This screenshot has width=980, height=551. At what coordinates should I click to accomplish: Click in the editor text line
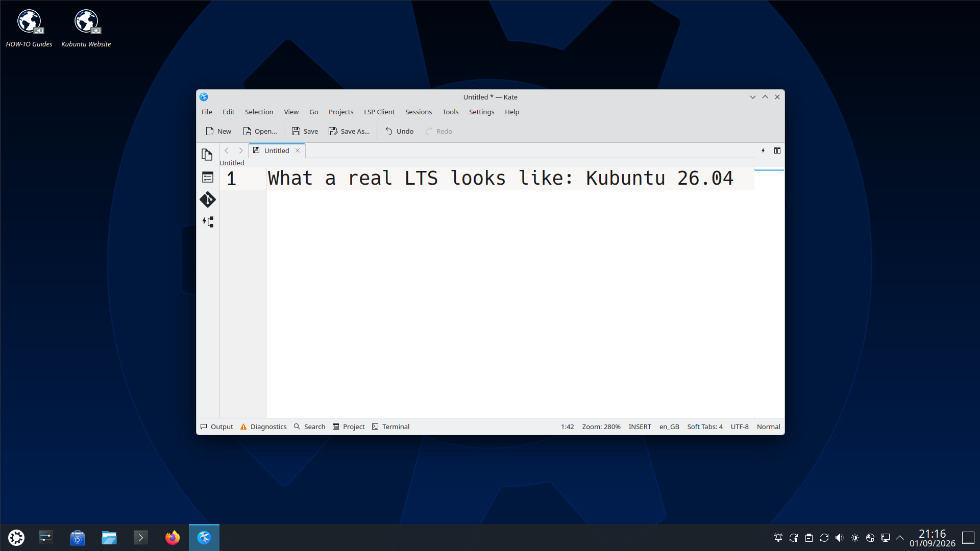(509, 179)
